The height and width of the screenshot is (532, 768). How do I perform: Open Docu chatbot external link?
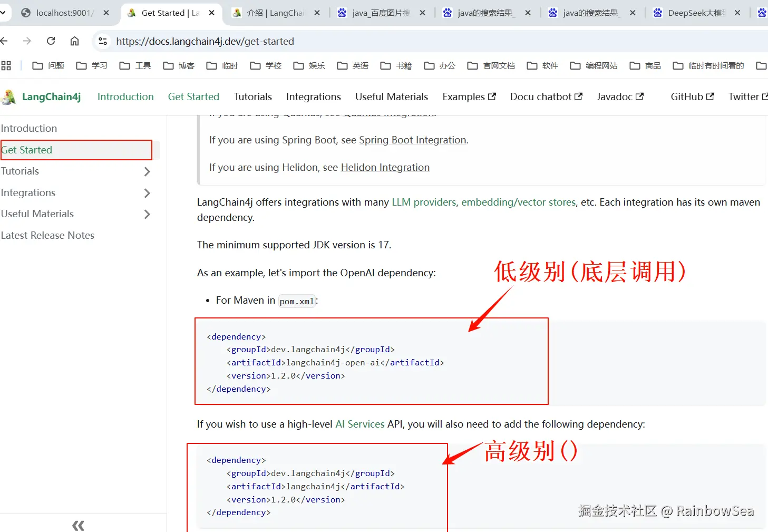pyautogui.click(x=546, y=96)
